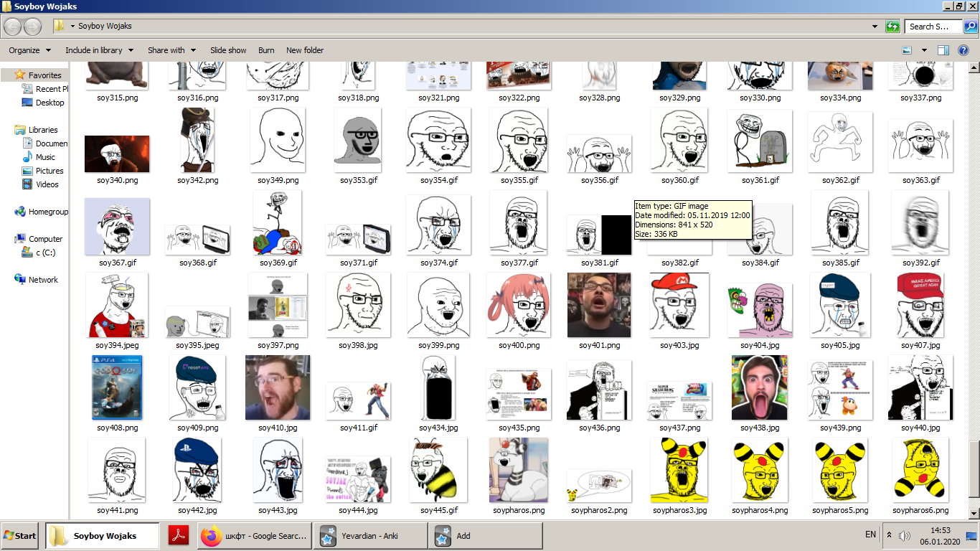The width and height of the screenshot is (980, 551).
Task: Switch to the Firefox Google Search window
Action: (x=253, y=536)
